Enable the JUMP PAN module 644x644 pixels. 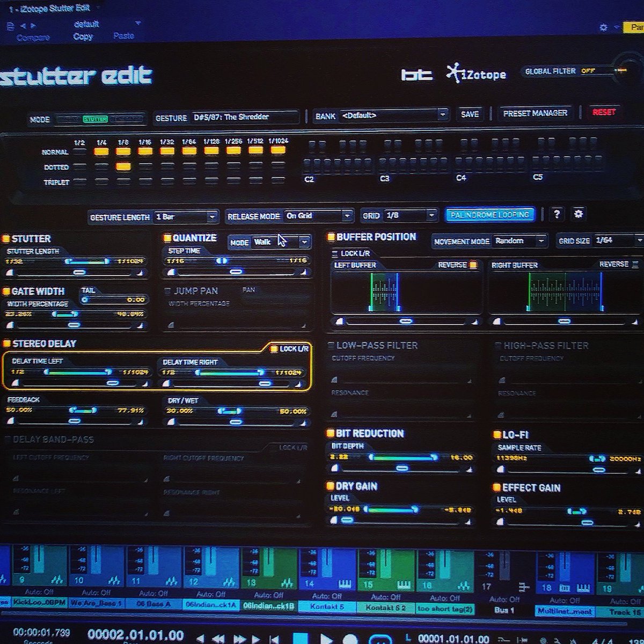tap(167, 291)
